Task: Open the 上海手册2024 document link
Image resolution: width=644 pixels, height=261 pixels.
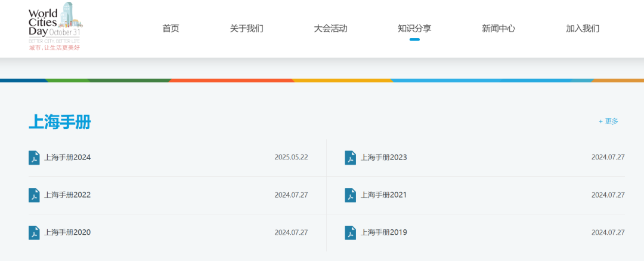Action: (x=67, y=158)
